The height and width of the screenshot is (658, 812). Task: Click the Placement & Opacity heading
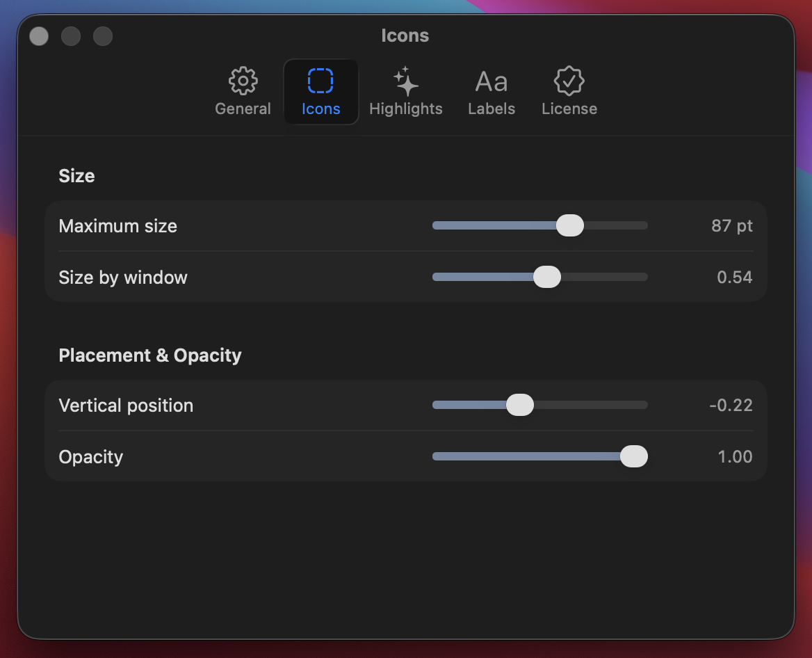[150, 355]
